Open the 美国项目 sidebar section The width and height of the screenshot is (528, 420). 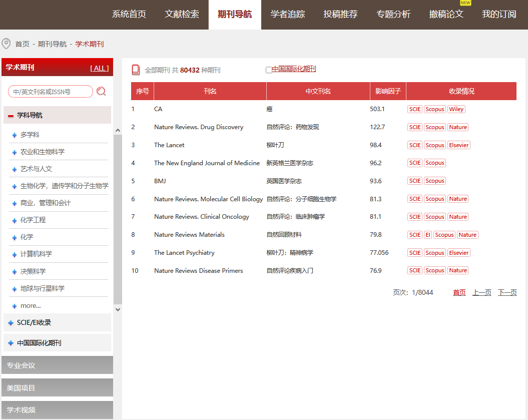(57, 387)
